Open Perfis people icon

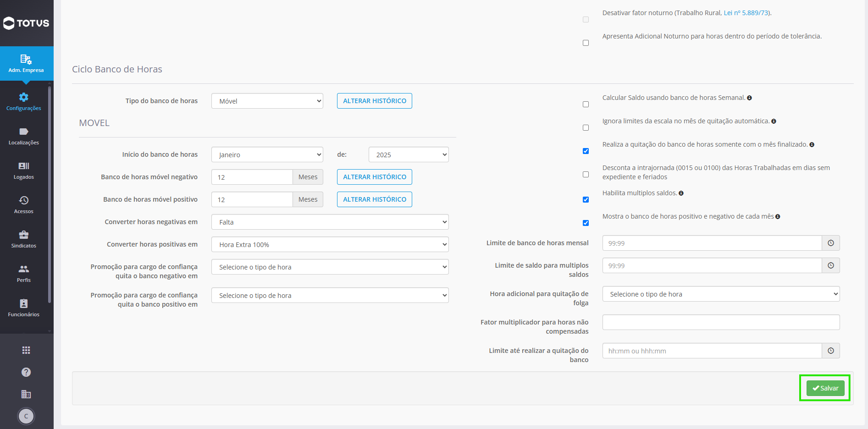point(24,269)
